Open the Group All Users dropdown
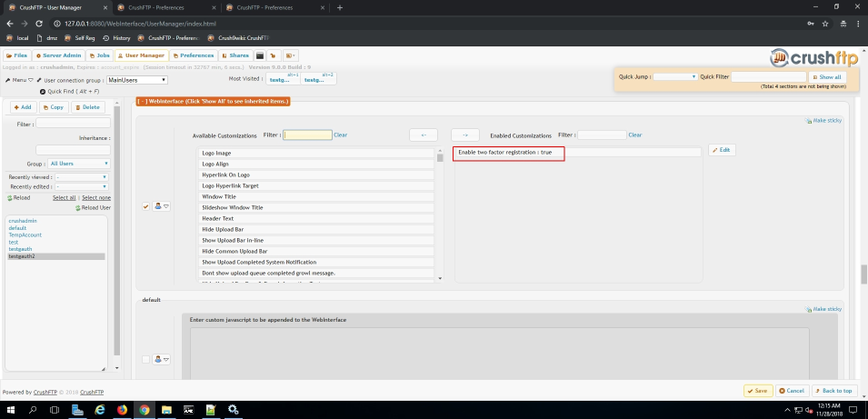The width and height of the screenshot is (868, 419). 78,164
